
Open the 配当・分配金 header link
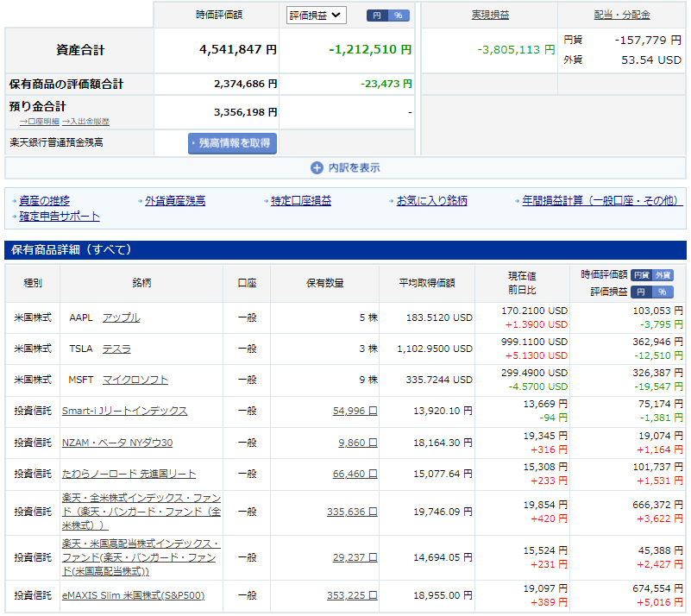(622, 16)
